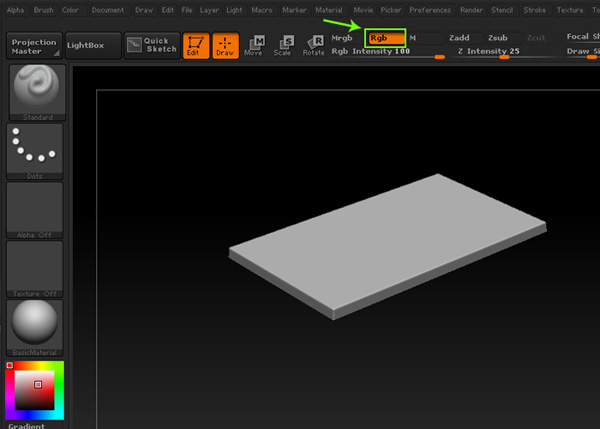Screen dimensions: 600x429
Task: Click the Rgb Intensity slider
Action: [x=388, y=52]
